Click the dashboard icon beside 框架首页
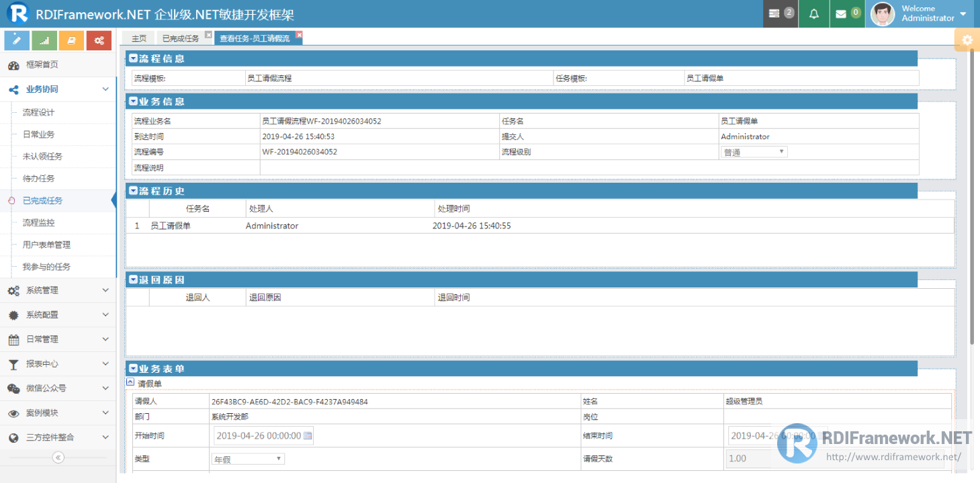The height and width of the screenshot is (483, 980). click(x=13, y=65)
